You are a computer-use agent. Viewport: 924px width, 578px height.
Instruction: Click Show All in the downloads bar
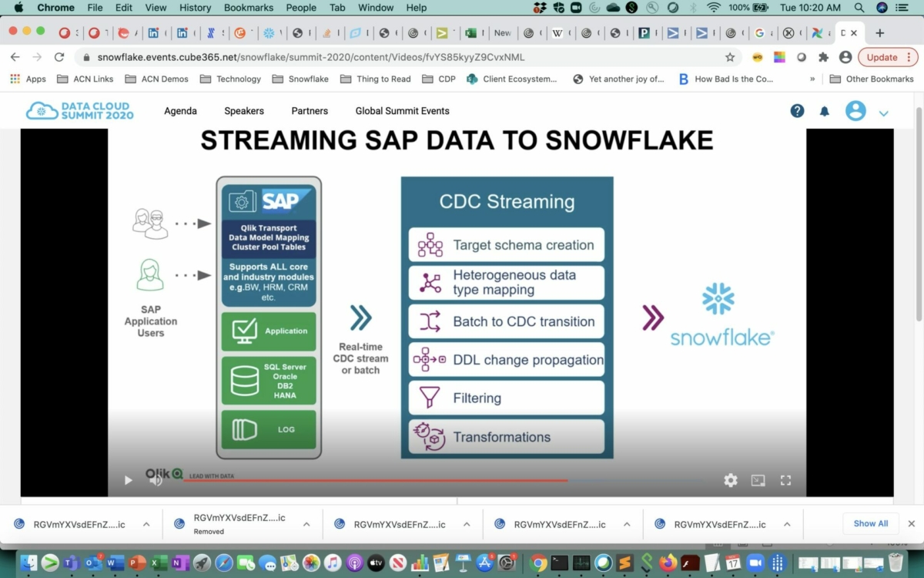coord(870,523)
